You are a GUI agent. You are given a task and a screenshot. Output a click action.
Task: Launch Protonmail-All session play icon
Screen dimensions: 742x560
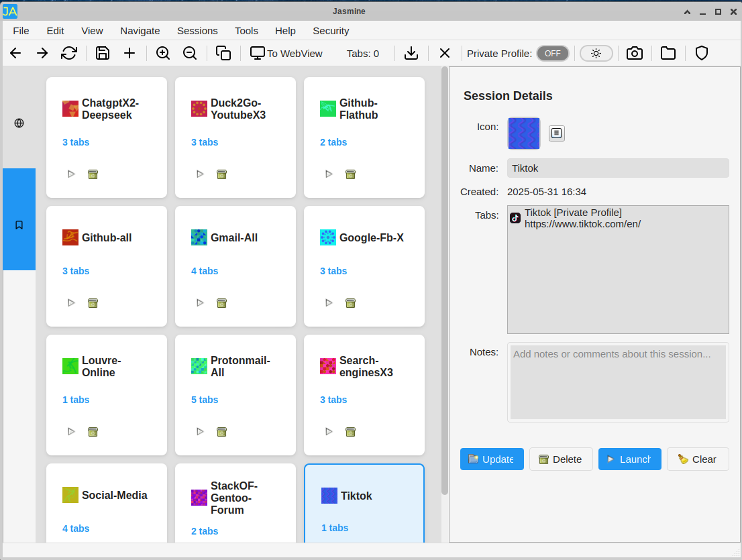pos(200,431)
